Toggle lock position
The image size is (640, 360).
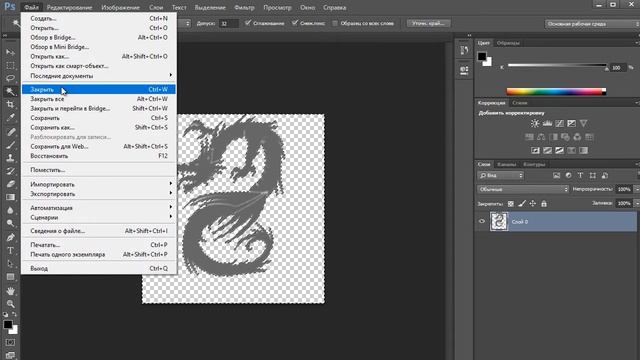533,203
